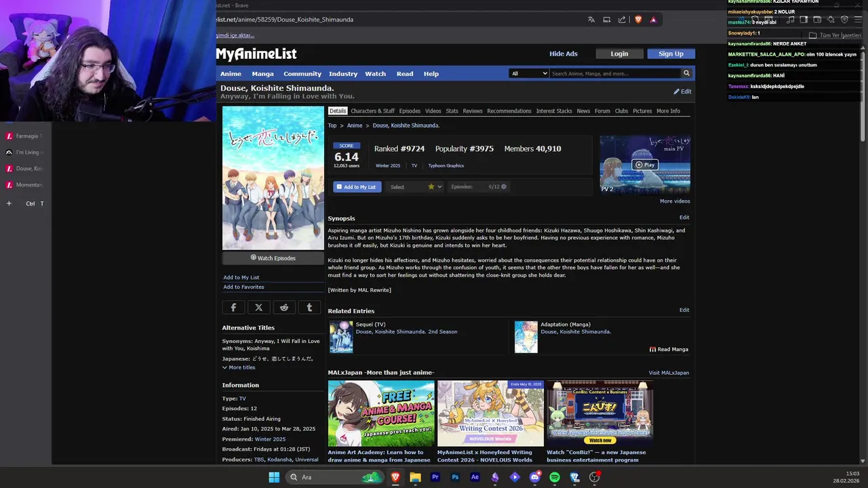Open the page translate icon in address bar
This screenshot has height=488, width=868.
coord(591,20)
